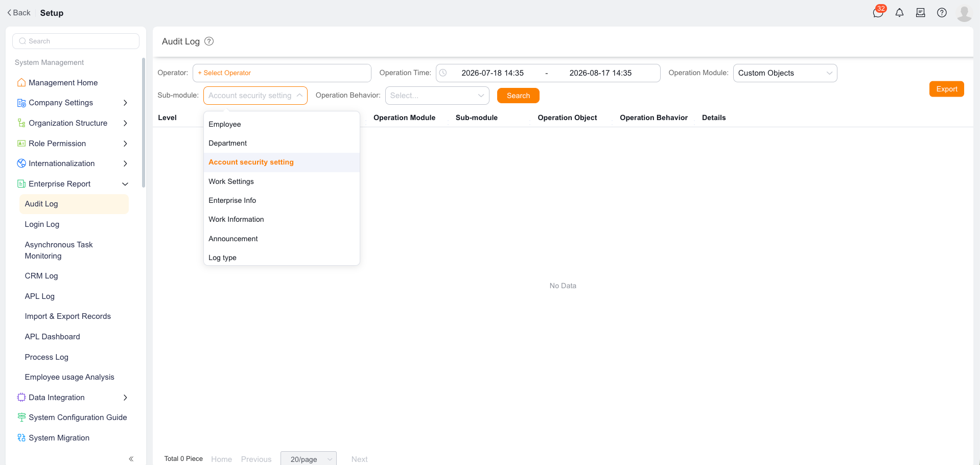Click the Company Settings building icon
Viewport: 980px width, 465px height.
click(21, 103)
